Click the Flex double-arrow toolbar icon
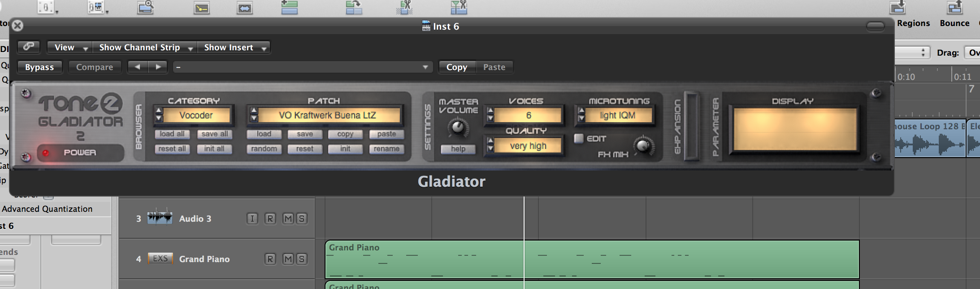Viewport: 980px width, 289px height. pos(244,8)
